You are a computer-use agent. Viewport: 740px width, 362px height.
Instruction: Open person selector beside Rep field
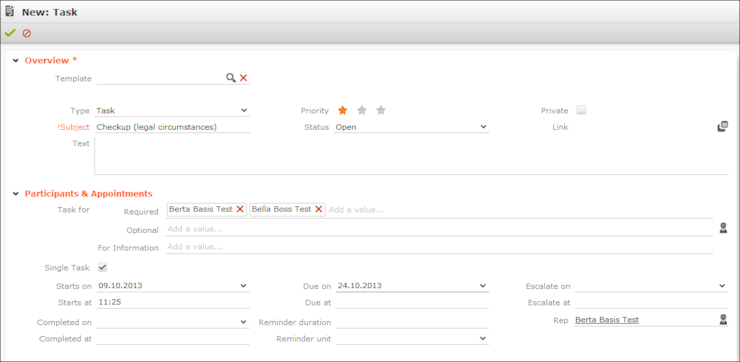[x=723, y=320]
